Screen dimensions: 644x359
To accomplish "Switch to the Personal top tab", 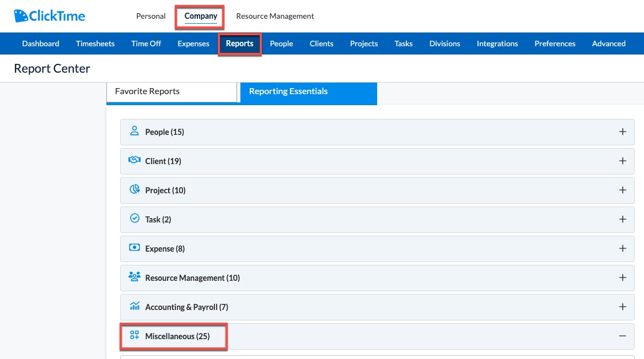I will point(151,16).
